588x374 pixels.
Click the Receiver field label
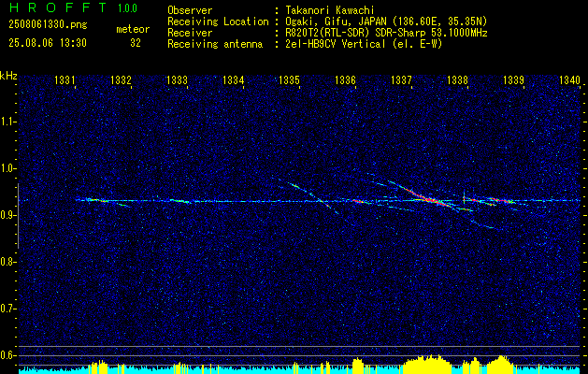tap(190, 33)
